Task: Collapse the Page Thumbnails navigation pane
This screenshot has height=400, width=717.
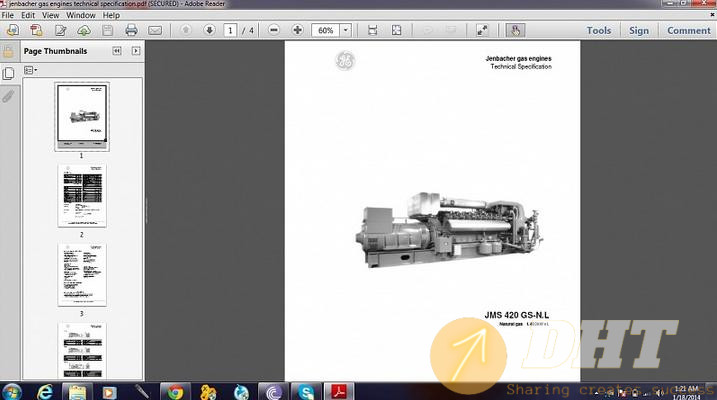Action: [117, 51]
